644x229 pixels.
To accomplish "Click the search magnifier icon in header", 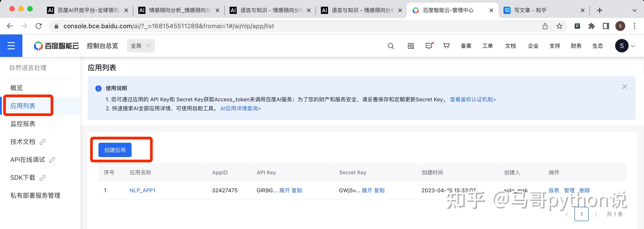I will [x=391, y=46].
